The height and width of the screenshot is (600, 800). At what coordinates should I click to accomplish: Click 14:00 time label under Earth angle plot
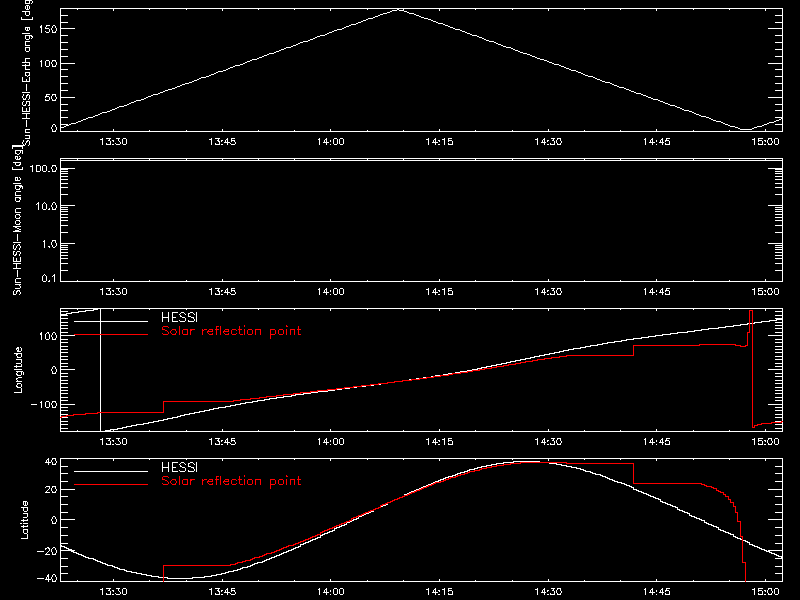coord(331,142)
